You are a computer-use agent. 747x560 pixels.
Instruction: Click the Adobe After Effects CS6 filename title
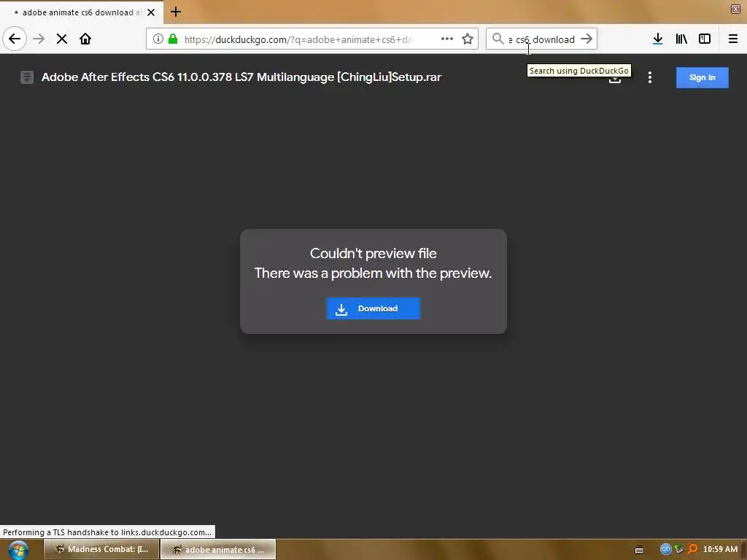pos(241,77)
